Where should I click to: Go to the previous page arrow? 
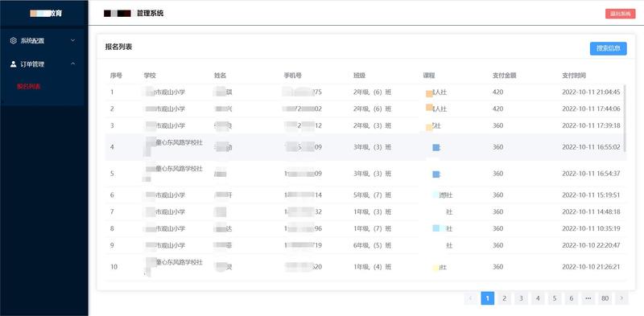coord(471,298)
